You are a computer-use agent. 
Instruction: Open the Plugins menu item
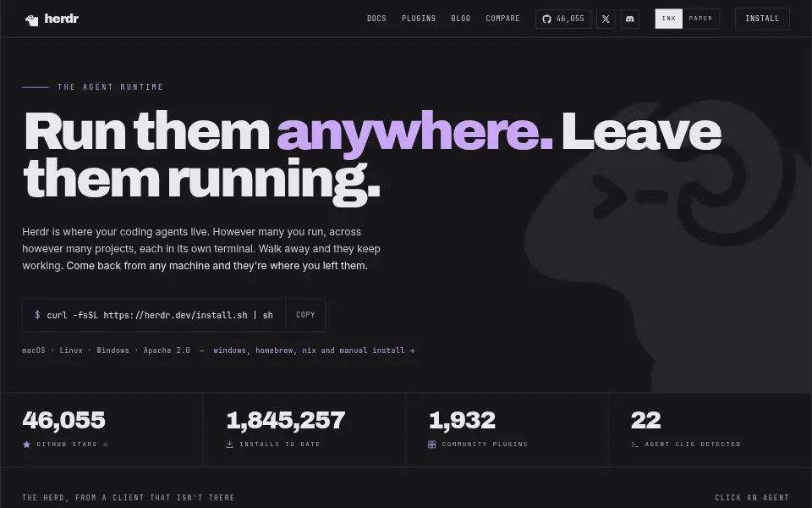click(x=419, y=19)
